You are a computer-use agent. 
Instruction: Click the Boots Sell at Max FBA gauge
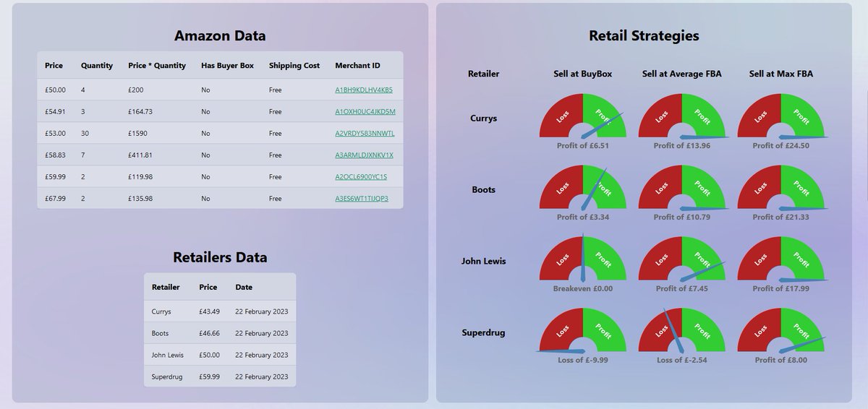(x=781, y=187)
